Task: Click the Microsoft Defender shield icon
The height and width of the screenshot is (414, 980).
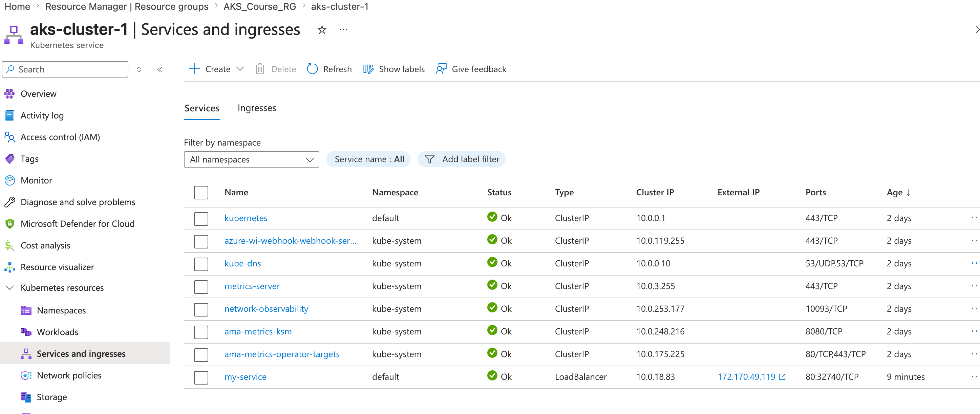Action: pyautogui.click(x=10, y=223)
